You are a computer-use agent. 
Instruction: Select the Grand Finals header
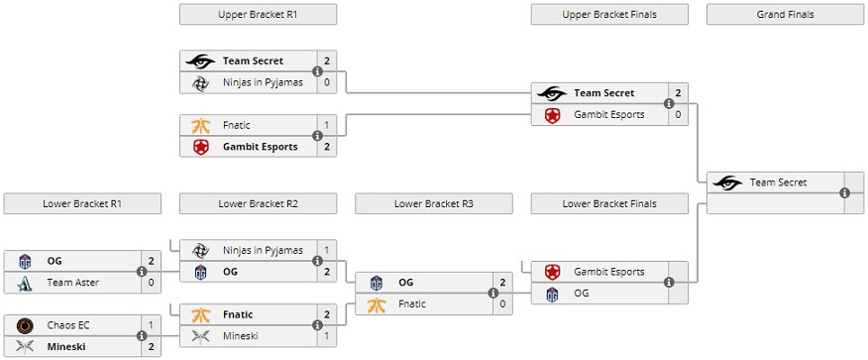(x=785, y=15)
